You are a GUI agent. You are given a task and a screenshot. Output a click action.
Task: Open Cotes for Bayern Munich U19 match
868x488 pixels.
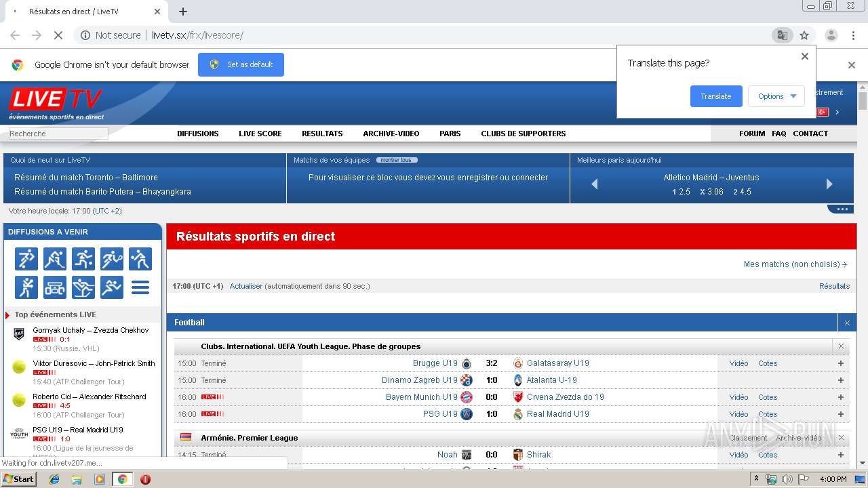click(768, 397)
